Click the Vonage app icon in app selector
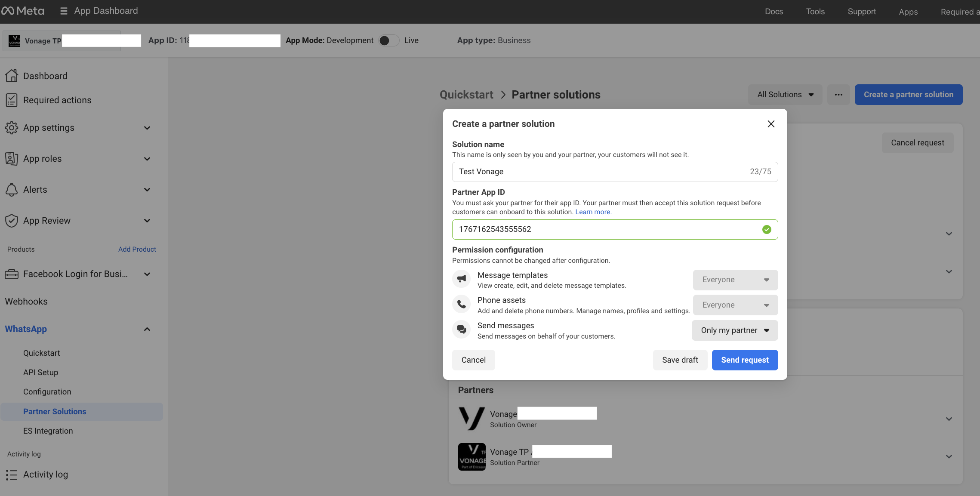This screenshot has height=496, width=980. point(15,41)
